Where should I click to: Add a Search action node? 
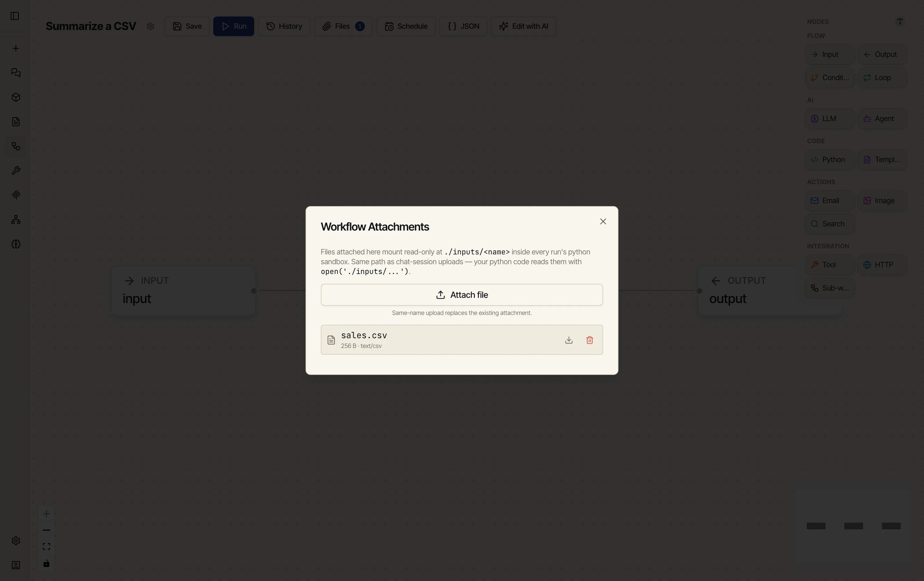point(830,224)
